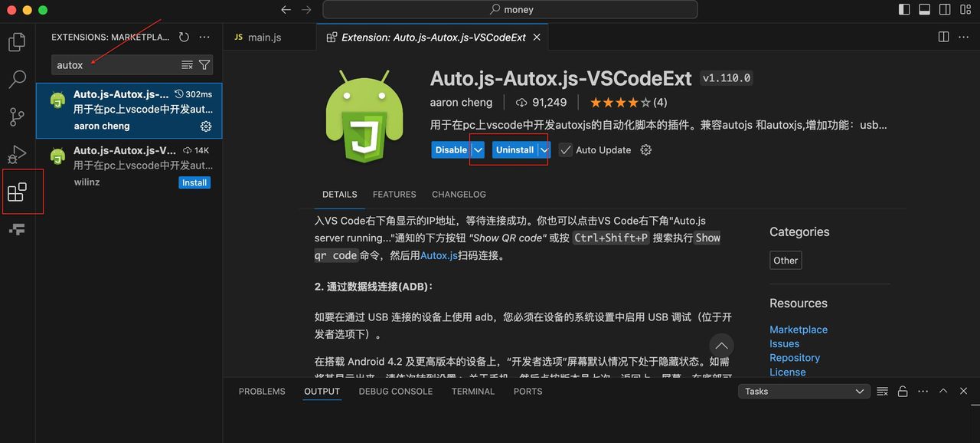Image resolution: width=980 pixels, height=443 pixels.
Task: Expand the Uninstall button dropdown arrow
Action: (544, 150)
